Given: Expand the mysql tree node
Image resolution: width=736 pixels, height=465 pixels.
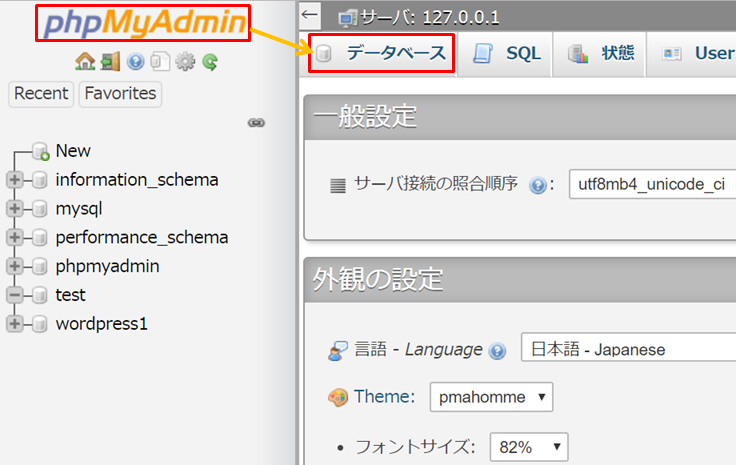Looking at the screenshot, I should 15,208.
